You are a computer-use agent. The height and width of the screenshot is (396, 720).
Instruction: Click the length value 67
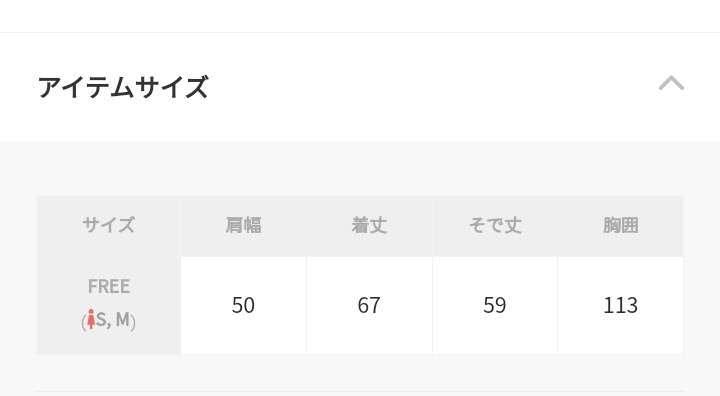click(x=369, y=305)
